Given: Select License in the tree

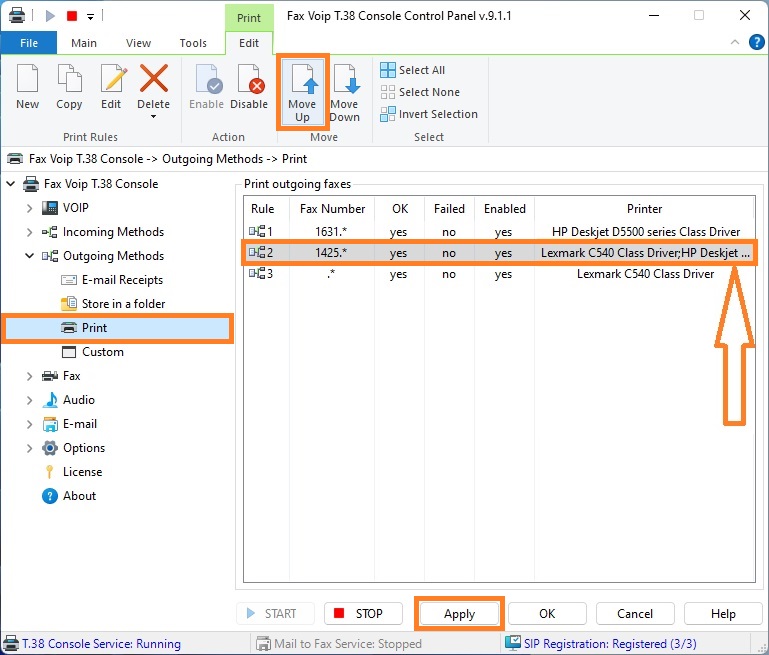Looking at the screenshot, I should 82,472.
